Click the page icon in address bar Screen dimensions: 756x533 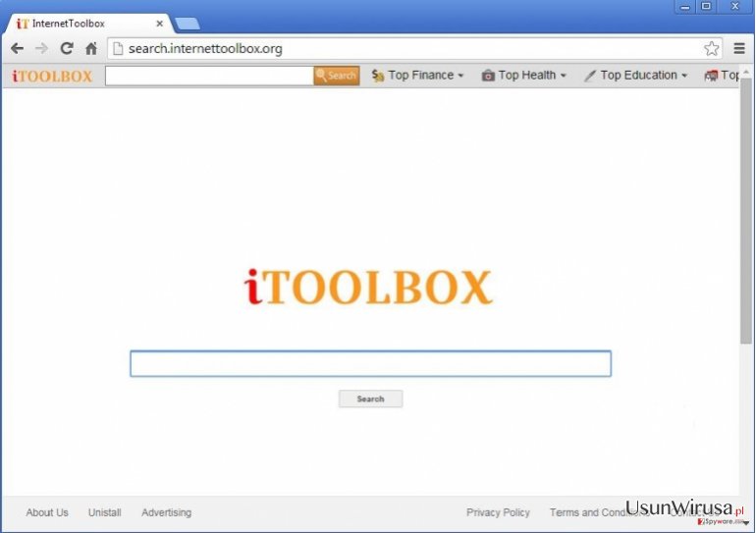(118, 48)
